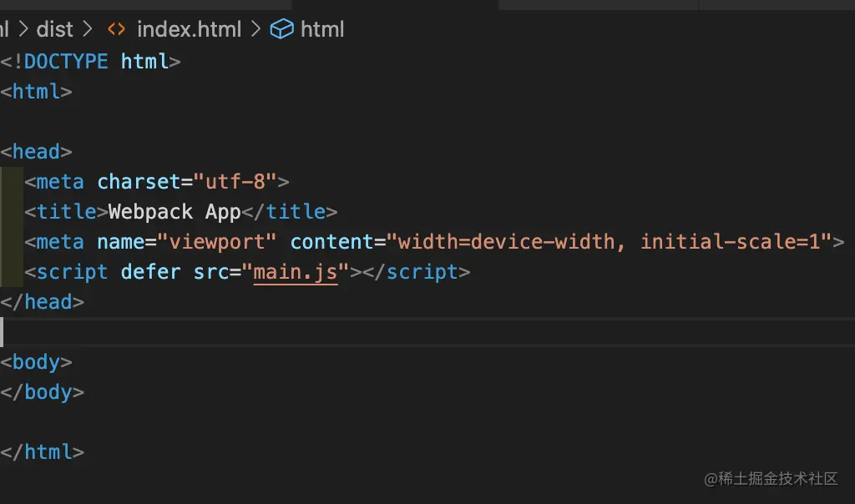Click the chevron after index.html breadcrumb
The width and height of the screenshot is (855, 504).
click(x=255, y=30)
